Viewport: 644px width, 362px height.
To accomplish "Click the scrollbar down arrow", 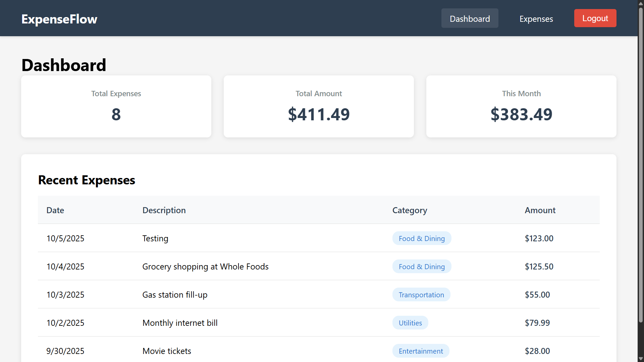I will (641, 359).
